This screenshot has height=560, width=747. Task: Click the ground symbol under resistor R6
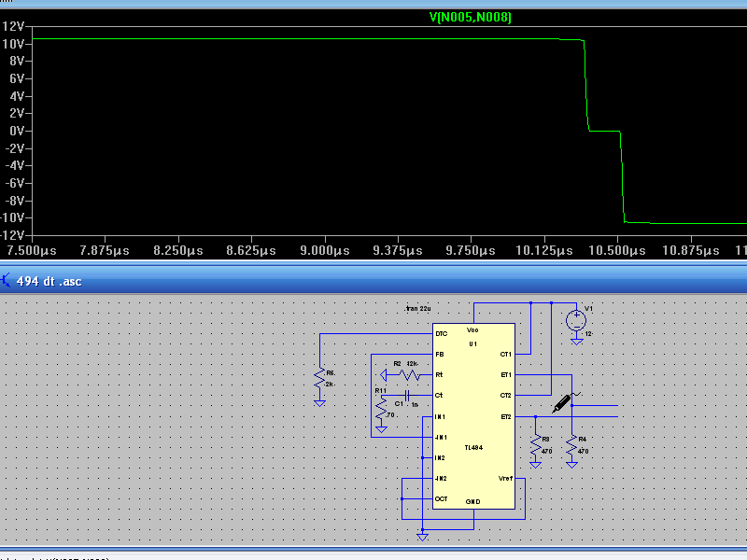pos(319,403)
